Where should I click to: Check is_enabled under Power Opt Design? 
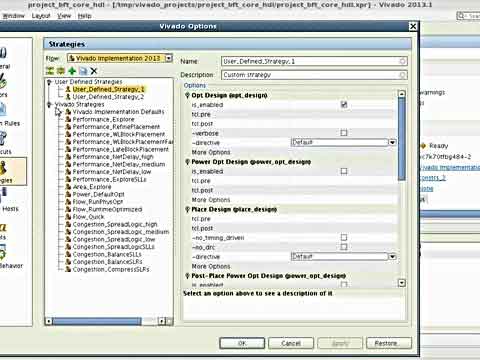click(x=344, y=171)
